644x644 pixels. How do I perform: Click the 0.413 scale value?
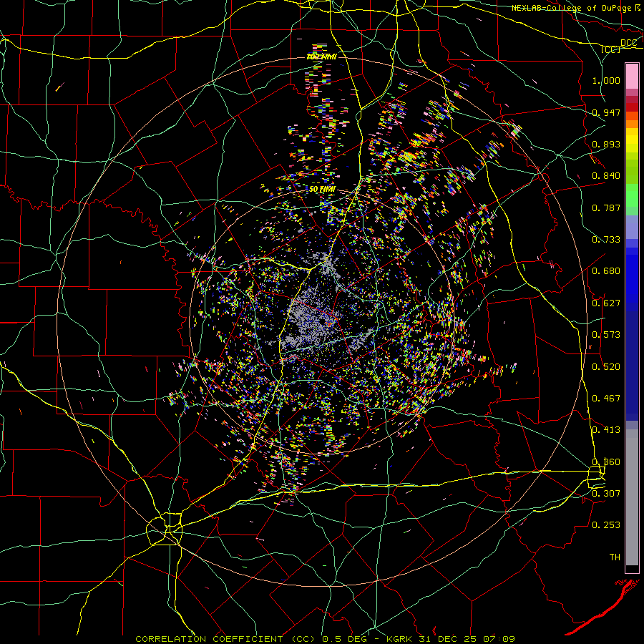(x=606, y=430)
